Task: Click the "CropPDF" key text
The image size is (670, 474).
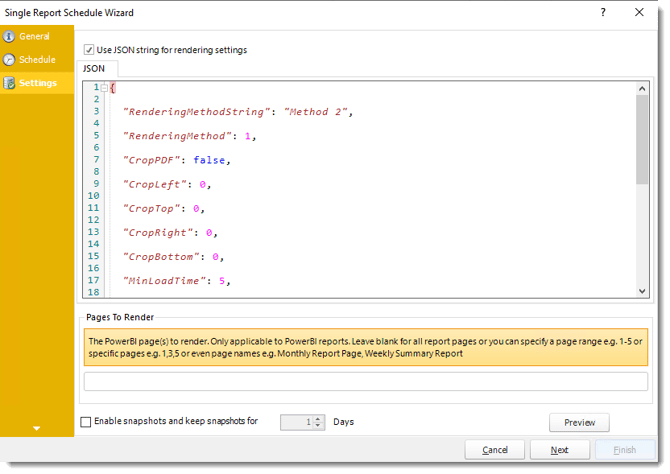Action: point(152,160)
